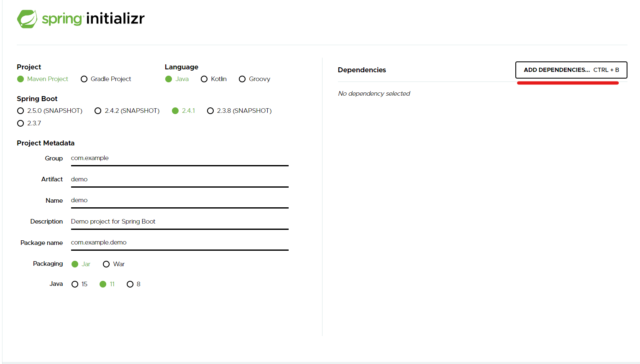
Task: Edit the Description field text
Action: 180,222
